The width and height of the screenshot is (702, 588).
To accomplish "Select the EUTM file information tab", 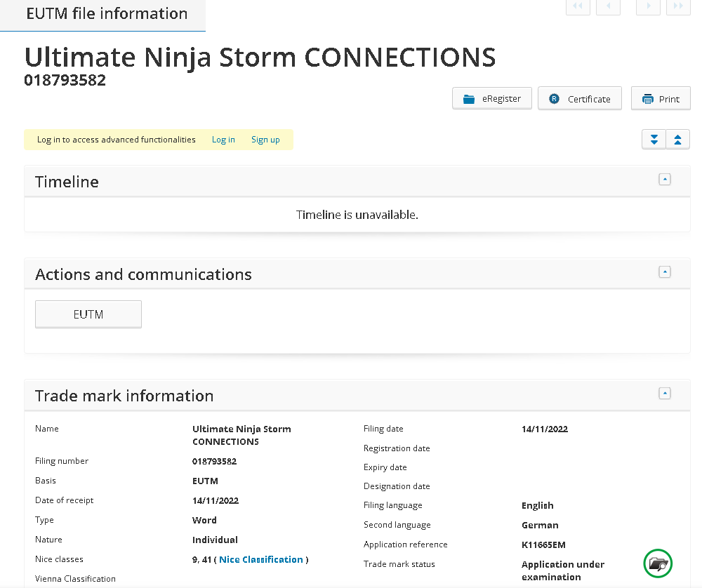I will [x=107, y=14].
